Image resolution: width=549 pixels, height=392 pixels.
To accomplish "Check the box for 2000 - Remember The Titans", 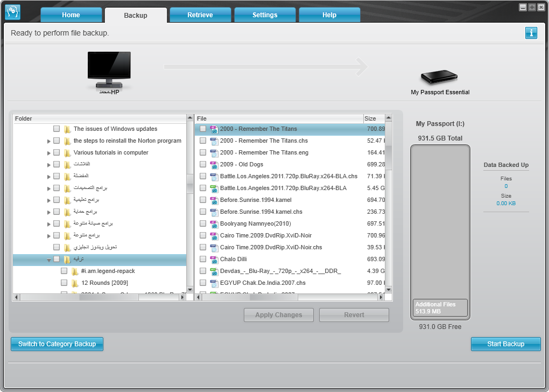I will tap(203, 129).
